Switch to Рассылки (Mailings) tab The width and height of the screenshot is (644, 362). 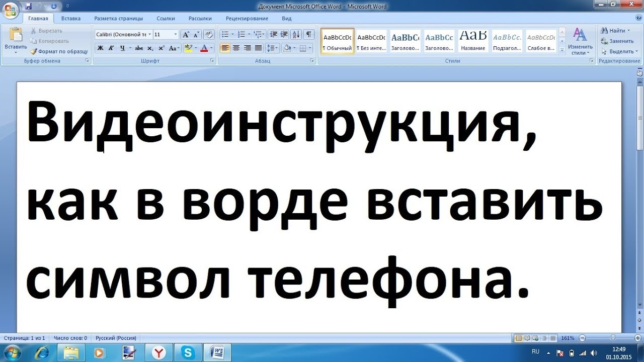[200, 19]
